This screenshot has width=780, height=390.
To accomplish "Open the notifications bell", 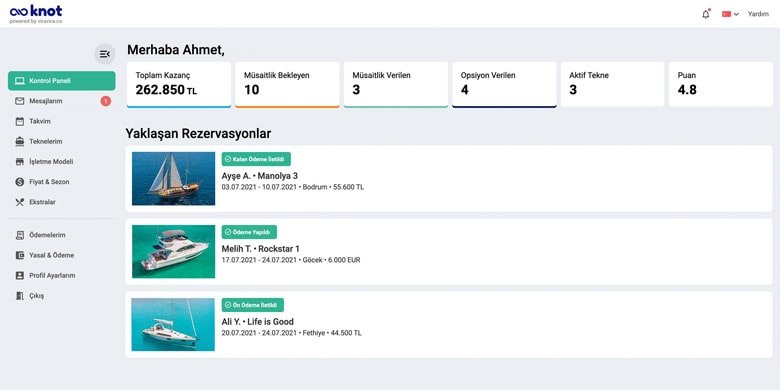I will point(705,14).
